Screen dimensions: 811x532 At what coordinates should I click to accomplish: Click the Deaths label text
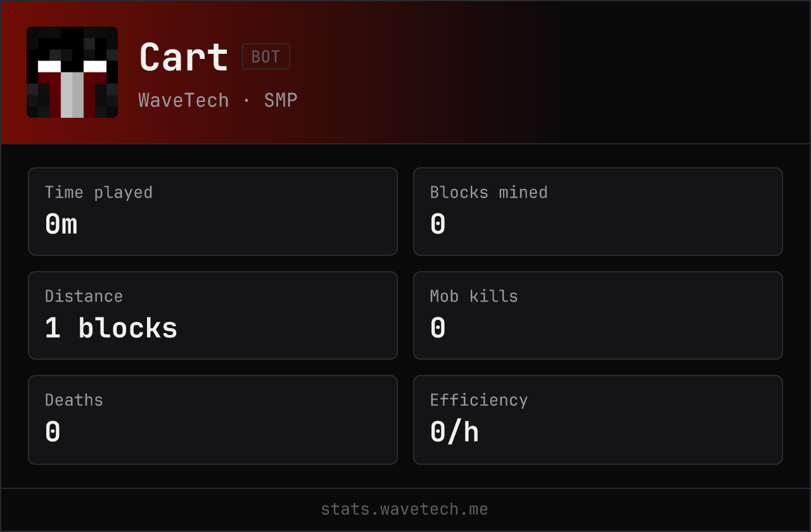coord(74,400)
